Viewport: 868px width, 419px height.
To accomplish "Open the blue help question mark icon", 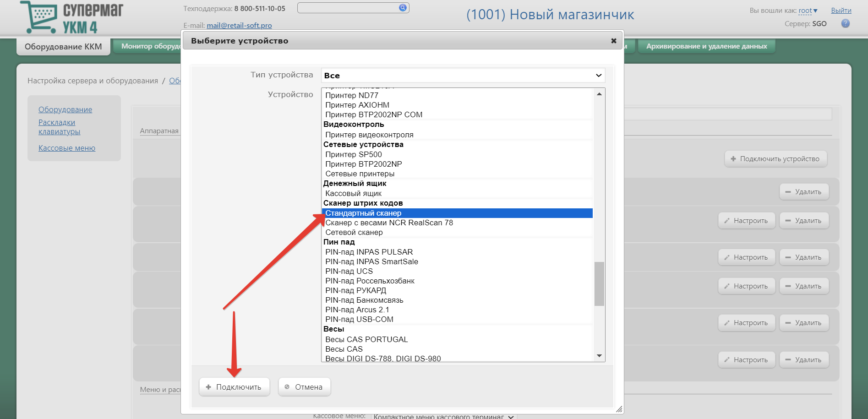I will click(x=846, y=23).
